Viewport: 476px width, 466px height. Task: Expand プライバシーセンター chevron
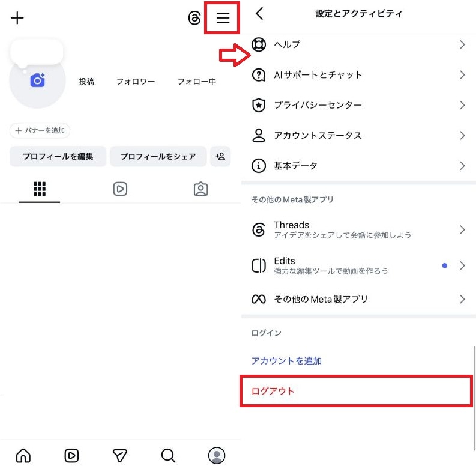tap(462, 105)
